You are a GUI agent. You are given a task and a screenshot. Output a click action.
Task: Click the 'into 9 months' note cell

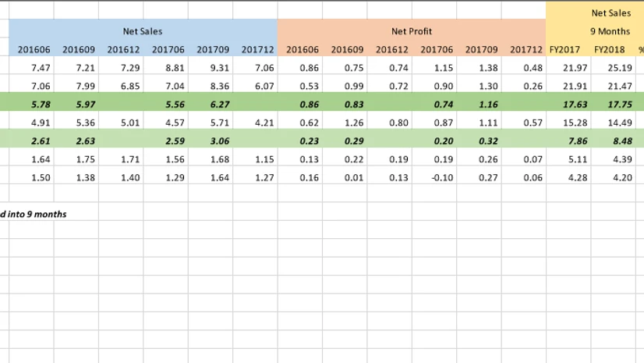point(35,214)
